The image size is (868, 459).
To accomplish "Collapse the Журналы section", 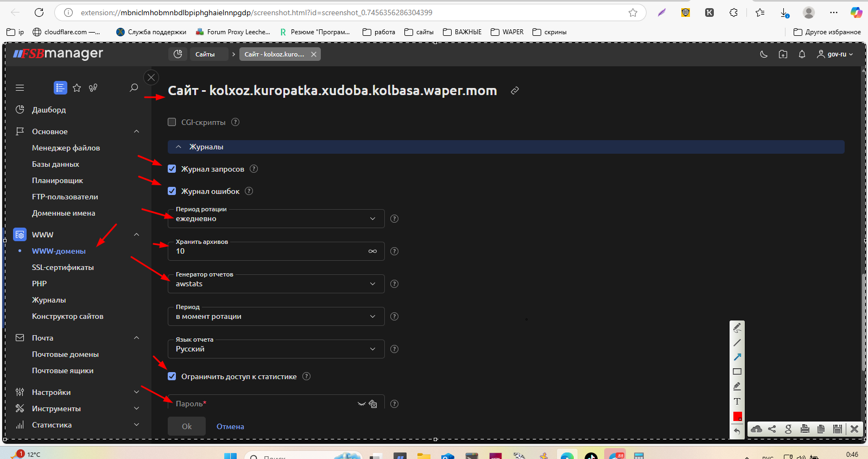I will click(179, 147).
